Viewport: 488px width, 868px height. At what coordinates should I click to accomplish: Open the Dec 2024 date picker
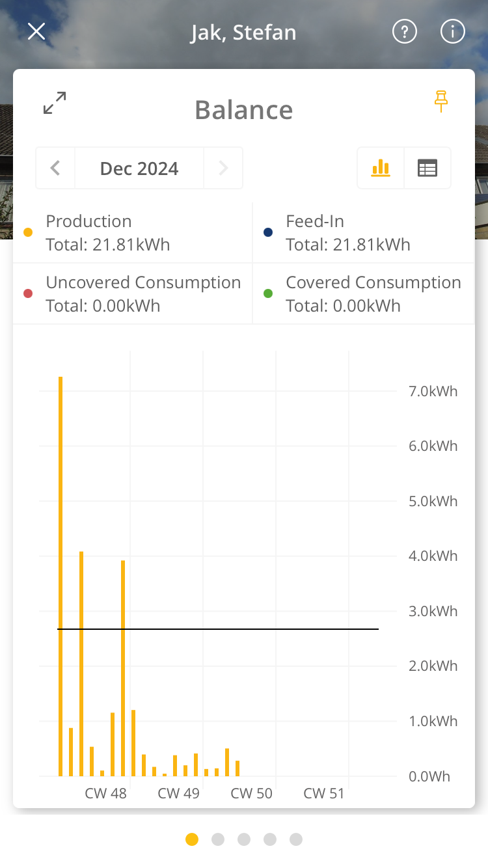click(139, 169)
